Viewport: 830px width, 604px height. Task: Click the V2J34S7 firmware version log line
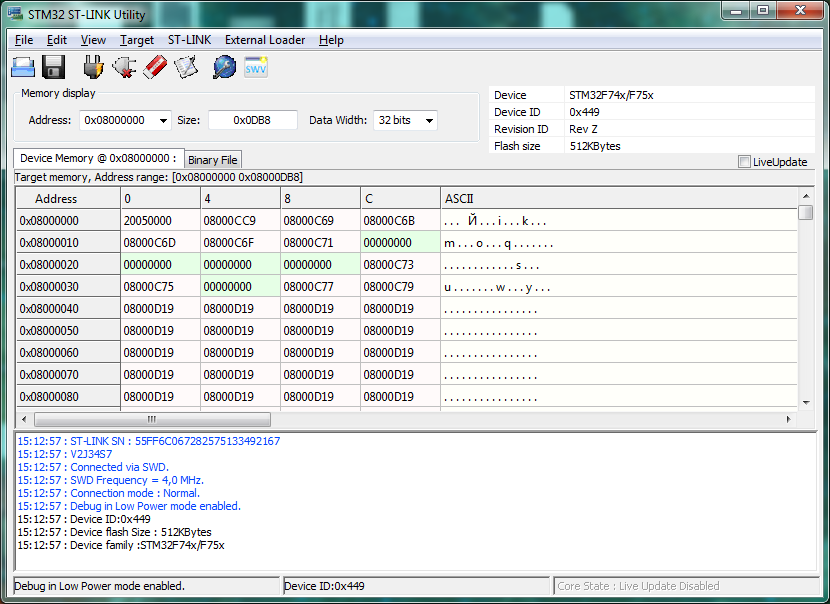point(65,454)
